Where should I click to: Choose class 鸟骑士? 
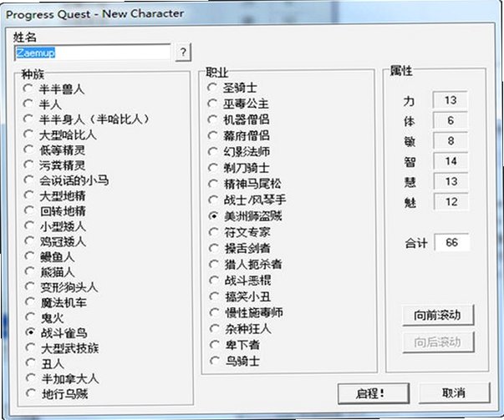click(235, 361)
